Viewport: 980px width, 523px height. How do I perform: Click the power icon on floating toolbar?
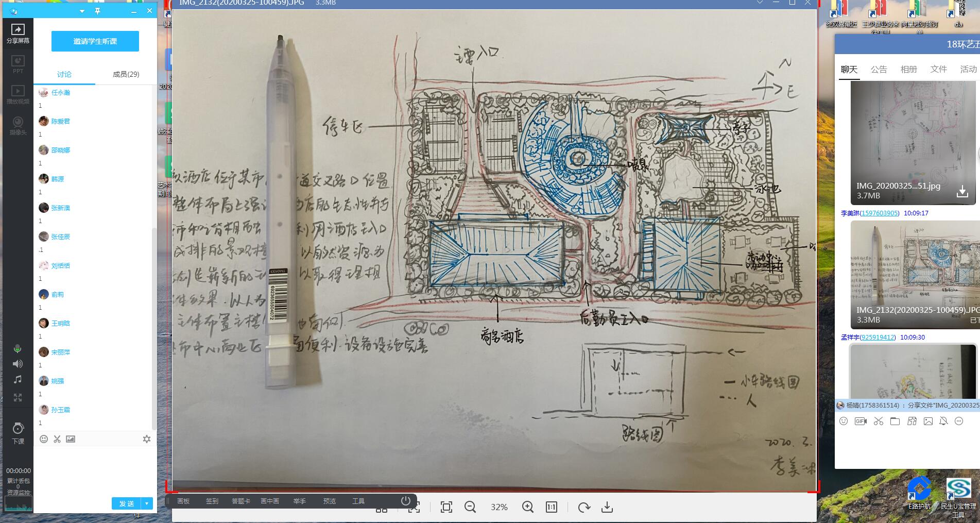click(406, 501)
